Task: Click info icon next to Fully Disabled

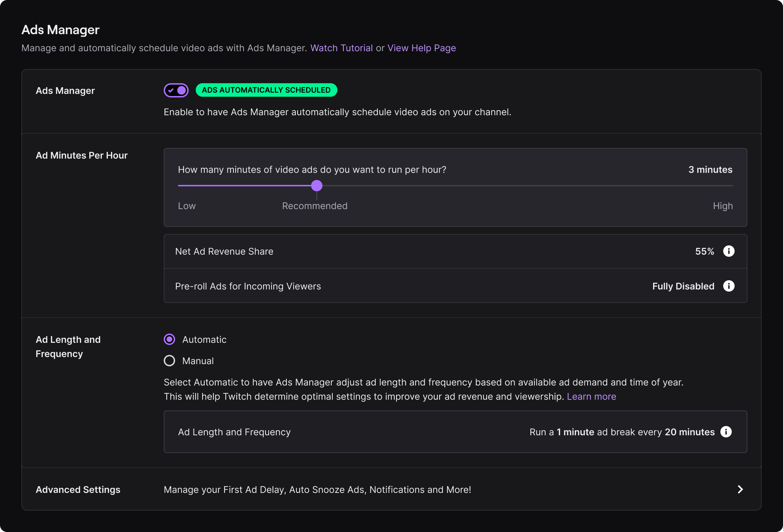Action: (x=729, y=286)
